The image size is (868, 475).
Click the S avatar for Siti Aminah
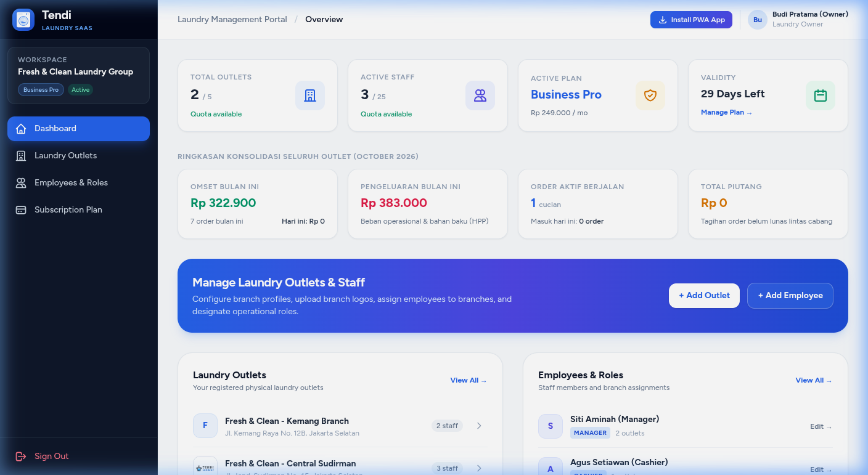pyautogui.click(x=551, y=426)
